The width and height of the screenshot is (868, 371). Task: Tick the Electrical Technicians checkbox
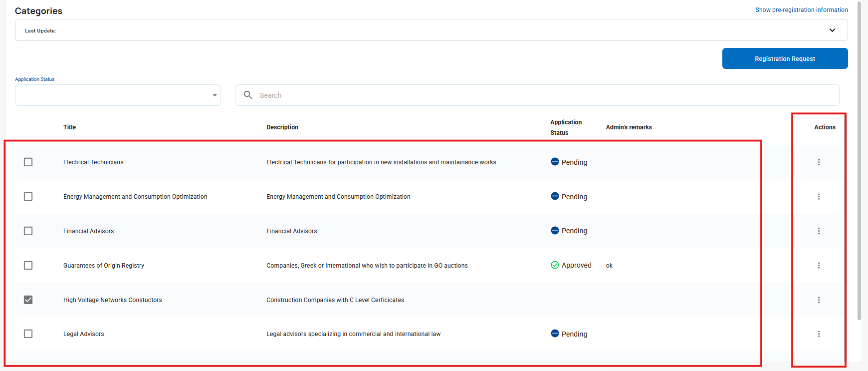pyautogui.click(x=28, y=162)
